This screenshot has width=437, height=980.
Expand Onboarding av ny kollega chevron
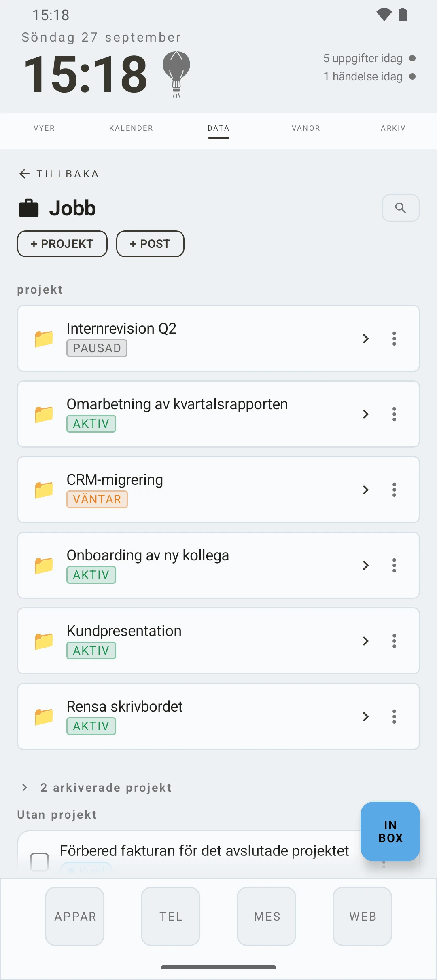coord(366,565)
